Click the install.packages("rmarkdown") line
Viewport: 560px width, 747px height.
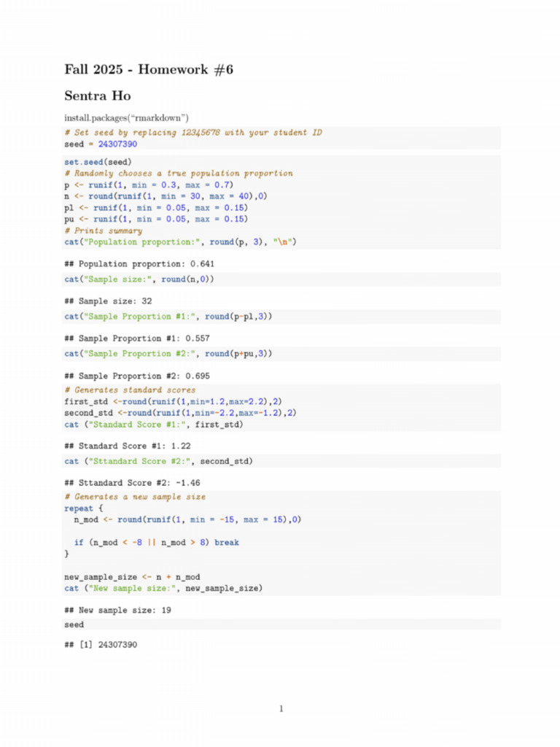[127, 117]
